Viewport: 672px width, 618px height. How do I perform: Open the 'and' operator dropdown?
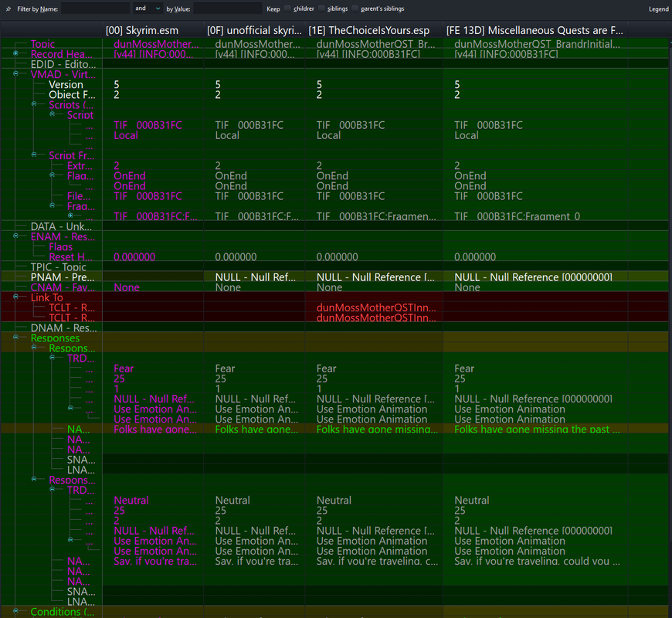tap(147, 8)
